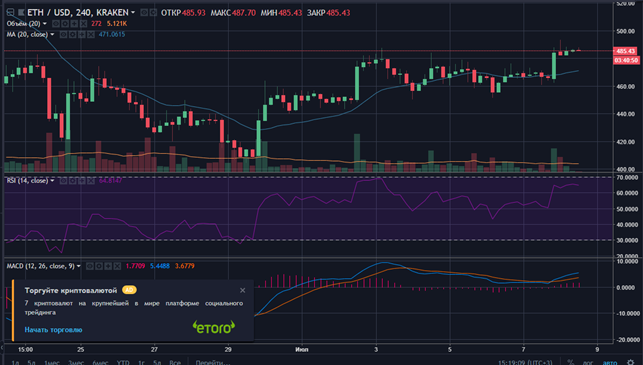Open settings for the ETH/USD main series
This screenshot has width=643, height=365.
153,13
